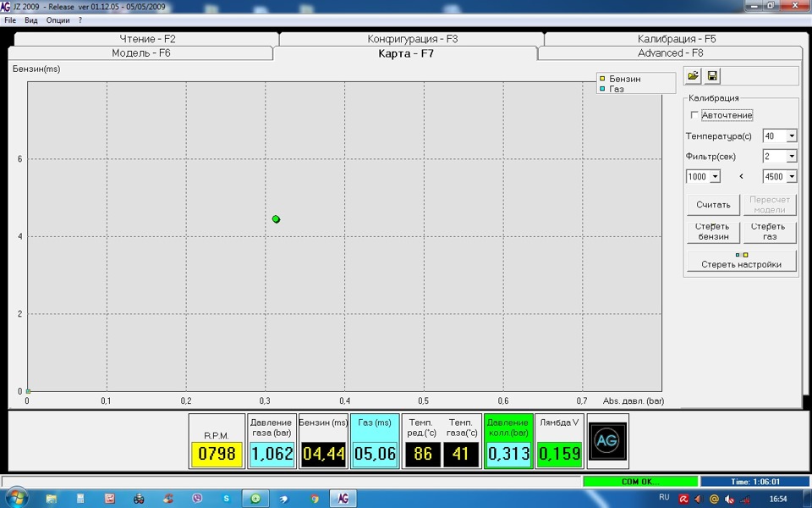The image size is (812, 508).
Task: Switch to the Калибрация - F5 tab
Action: coord(677,39)
